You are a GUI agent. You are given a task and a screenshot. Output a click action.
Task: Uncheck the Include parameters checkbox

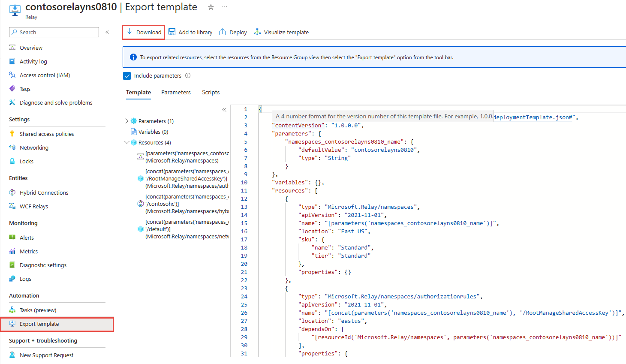(127, 76)
